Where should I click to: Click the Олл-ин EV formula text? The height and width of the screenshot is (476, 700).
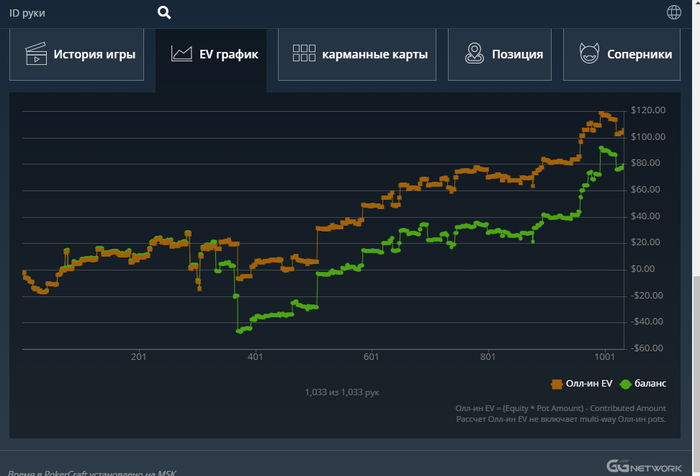560,409
